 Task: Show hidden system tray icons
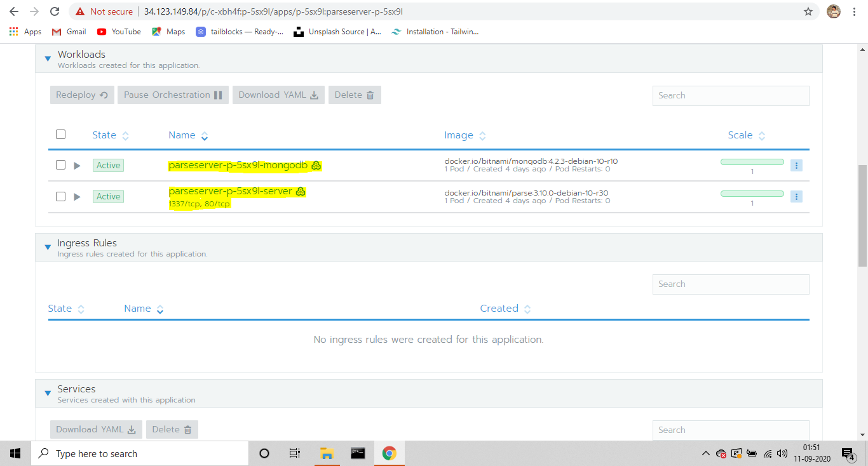pyautogui.click(x=706, y=453)
